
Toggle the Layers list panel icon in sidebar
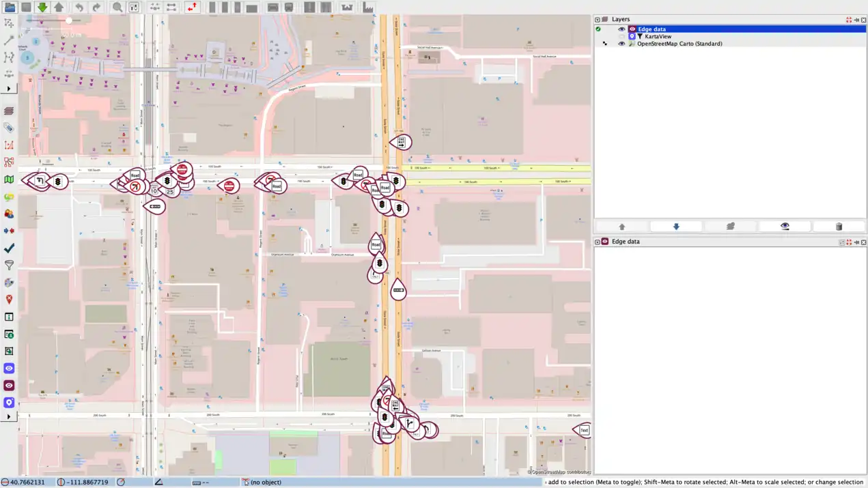pos(9,111)
